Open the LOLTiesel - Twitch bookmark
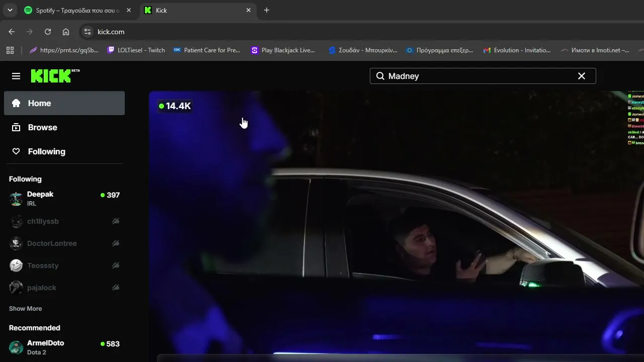Screen dimensions: 644x362 [x=136, y=50]
